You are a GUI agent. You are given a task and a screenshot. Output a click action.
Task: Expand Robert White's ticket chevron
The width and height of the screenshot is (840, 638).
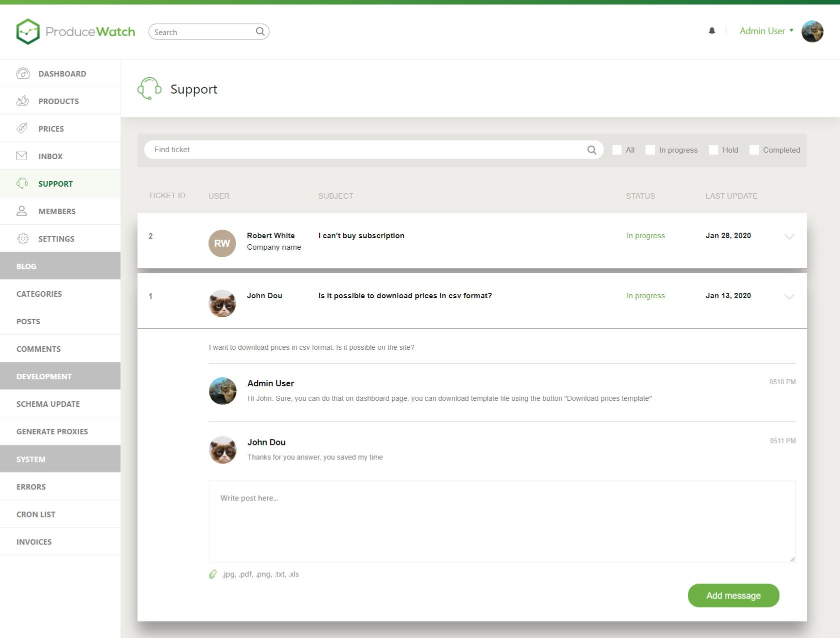(x=789, y=237)
